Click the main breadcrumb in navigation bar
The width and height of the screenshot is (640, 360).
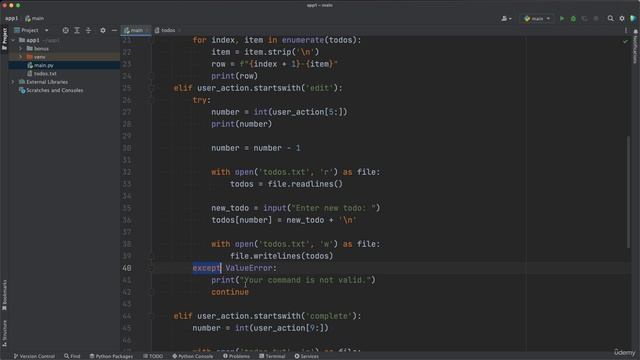pyautogui.click(x=35, y=18)
